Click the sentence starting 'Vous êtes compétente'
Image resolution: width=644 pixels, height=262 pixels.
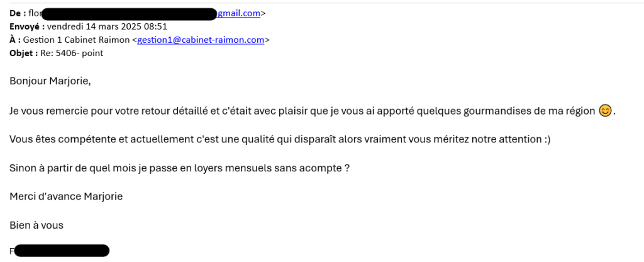tap(280, 139)
